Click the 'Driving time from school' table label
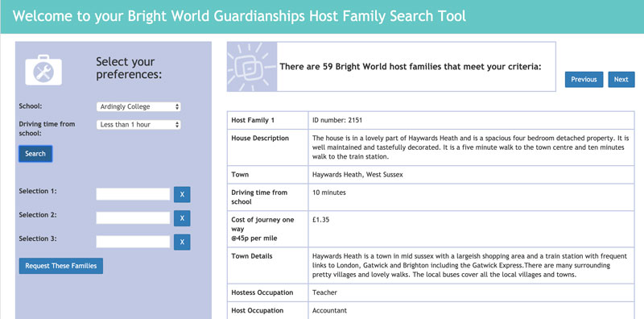 click(x=259, y=197)
